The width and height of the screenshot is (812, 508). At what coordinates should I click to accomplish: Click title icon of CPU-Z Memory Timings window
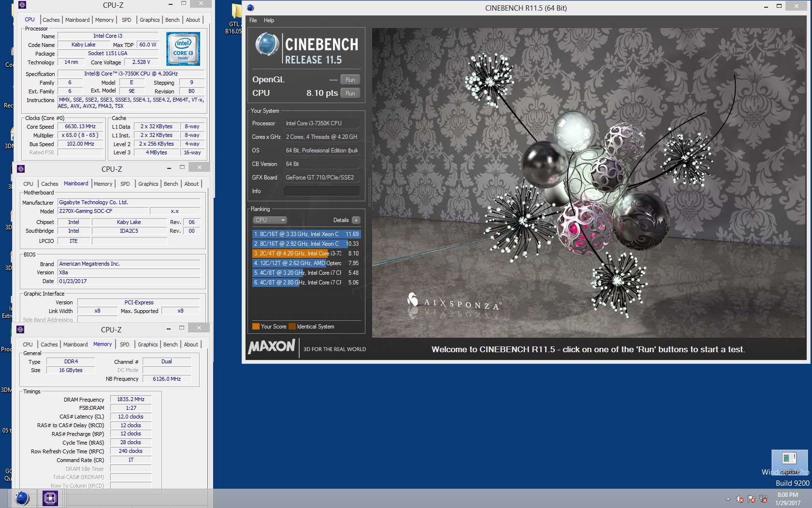pyautogui.click(x=20, y=329)
